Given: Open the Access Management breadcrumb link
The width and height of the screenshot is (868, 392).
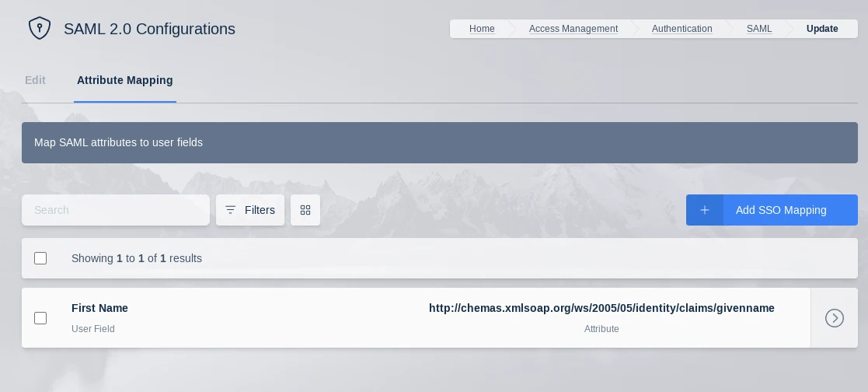Looking at the screenshot, I should [573, 29].
